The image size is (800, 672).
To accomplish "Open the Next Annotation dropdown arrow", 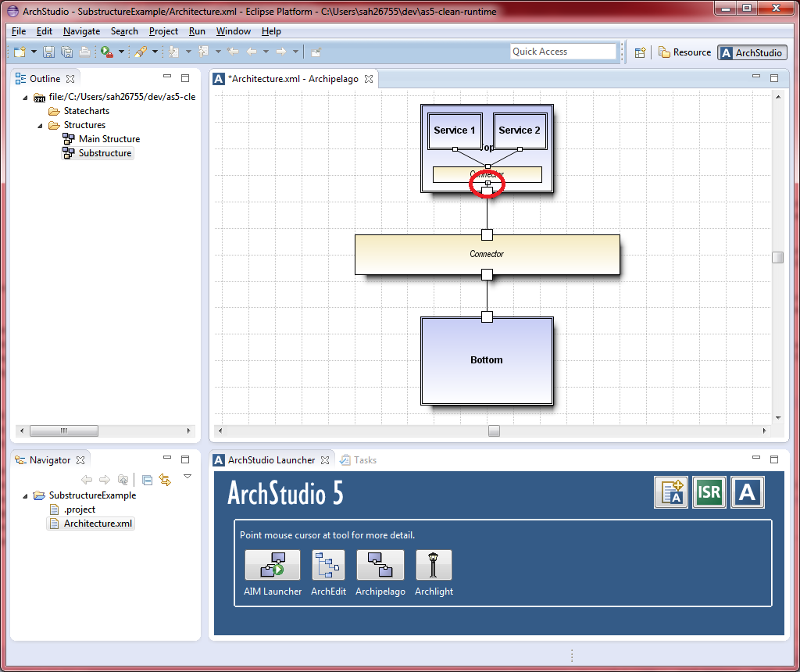I will click(x=188, y=52).
